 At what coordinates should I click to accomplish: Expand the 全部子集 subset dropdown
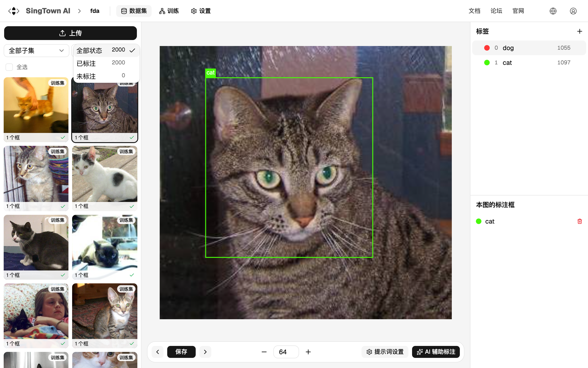tap(37, 51)
